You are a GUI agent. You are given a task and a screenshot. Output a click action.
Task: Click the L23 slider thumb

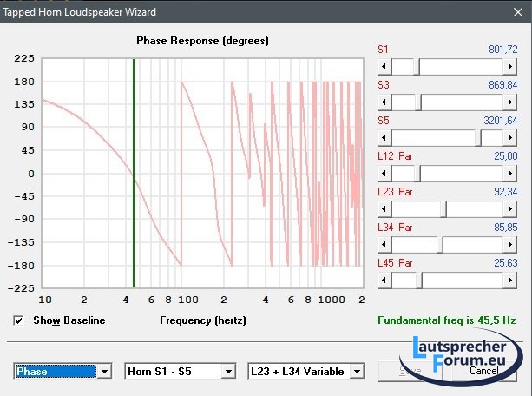point(443,208)
